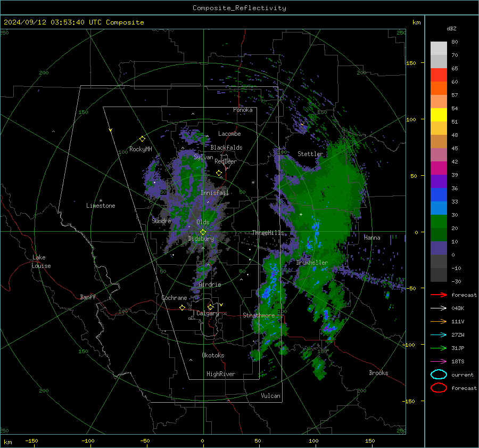Click the Okotoks label
The height and width of the screenshot is (448, 479).
pyautogui.click(x=213, y=355)
